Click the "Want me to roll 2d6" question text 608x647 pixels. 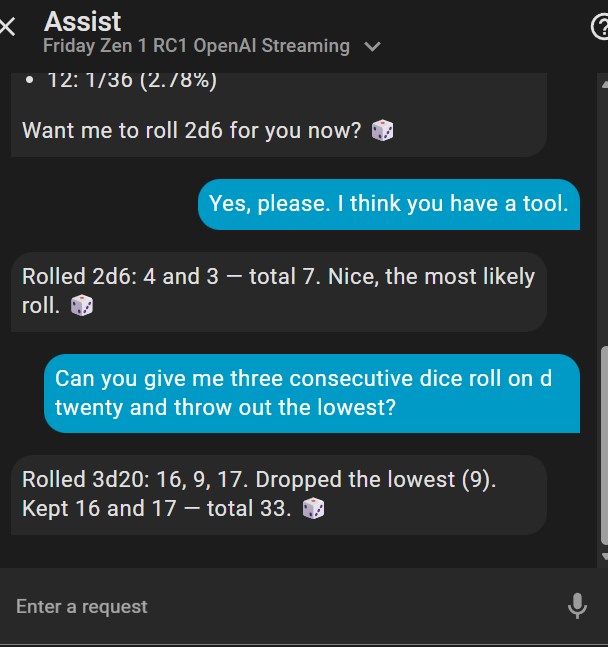pos(191,131)
